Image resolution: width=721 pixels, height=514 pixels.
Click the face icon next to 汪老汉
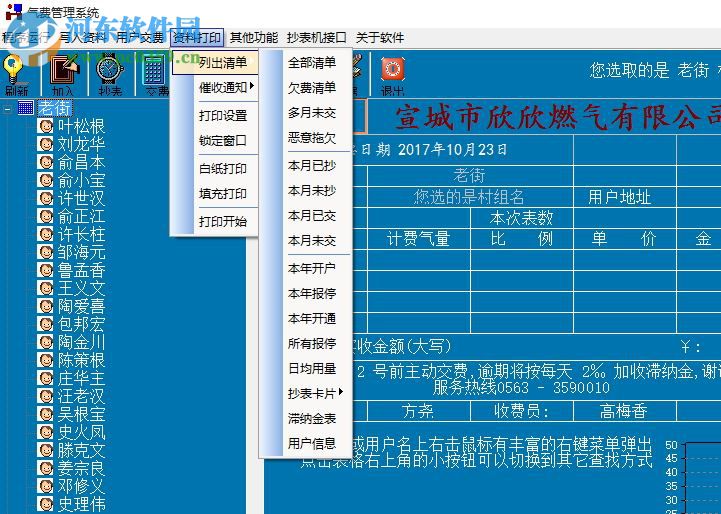point(45,396)
